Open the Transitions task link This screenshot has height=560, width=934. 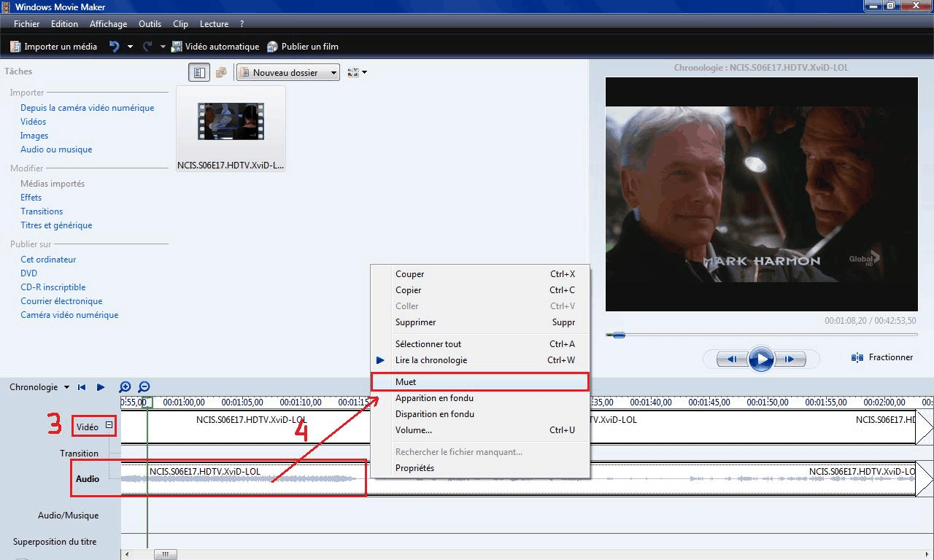point(42,211)
